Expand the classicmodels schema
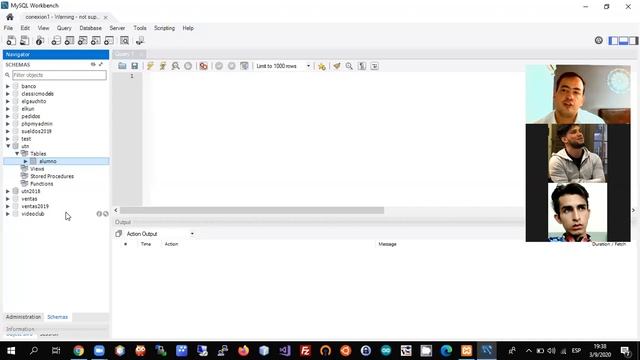The image size is (640, 360). pos(8,94)
